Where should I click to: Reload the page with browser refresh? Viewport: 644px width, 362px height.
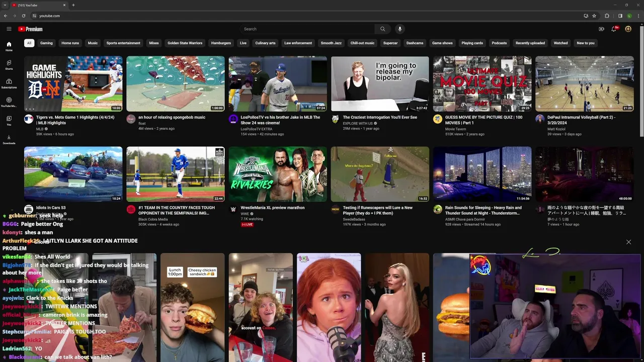tap(24, 16)
